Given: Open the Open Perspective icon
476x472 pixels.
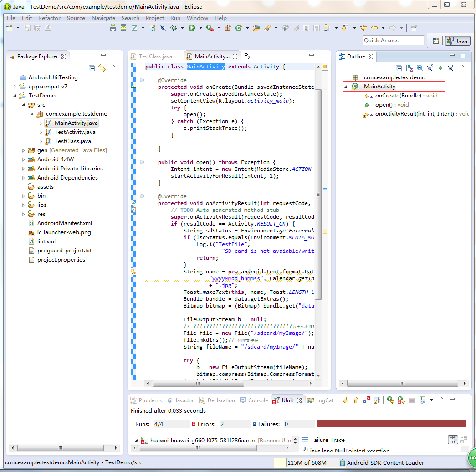Looking at the screenshot, I should click(x=436, y=41).
